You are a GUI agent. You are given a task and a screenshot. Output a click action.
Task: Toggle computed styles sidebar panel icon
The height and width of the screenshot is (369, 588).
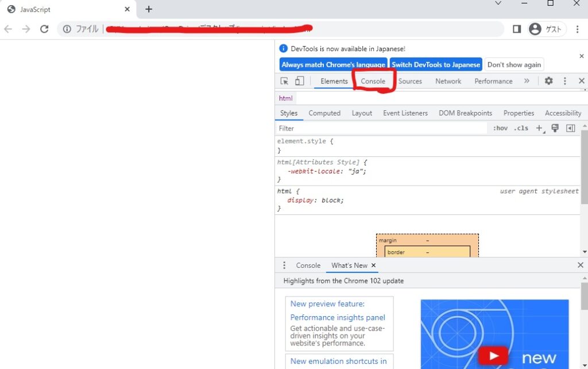click(x=570, y=128)
